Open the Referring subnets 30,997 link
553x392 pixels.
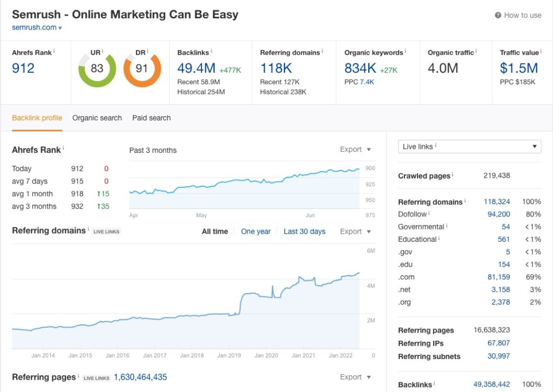coord(498,356)
